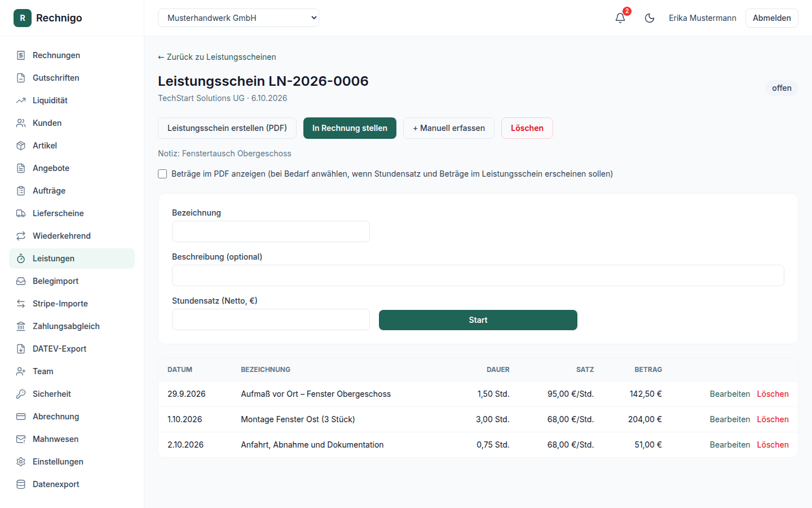Select the Belegimport inbox icon

click(x=21, y=281)
